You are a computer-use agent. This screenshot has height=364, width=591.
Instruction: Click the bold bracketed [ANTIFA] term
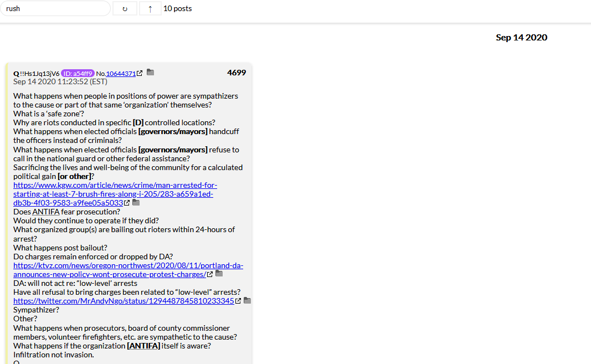[x=143, y=346]
